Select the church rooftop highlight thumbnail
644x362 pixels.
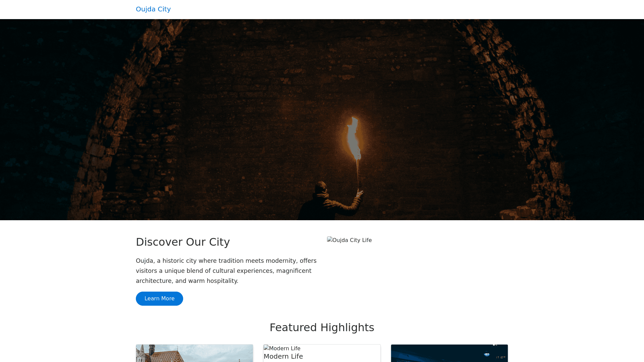194,353
